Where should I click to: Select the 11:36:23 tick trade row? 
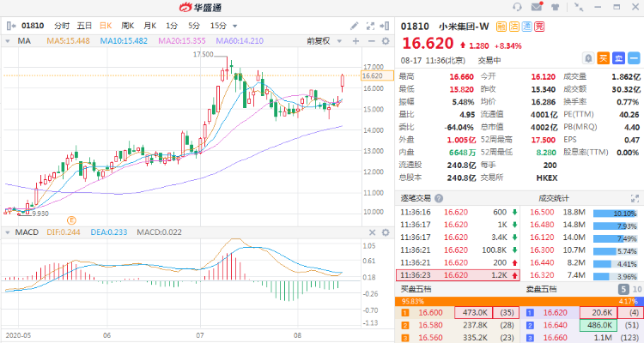[458, 275]
